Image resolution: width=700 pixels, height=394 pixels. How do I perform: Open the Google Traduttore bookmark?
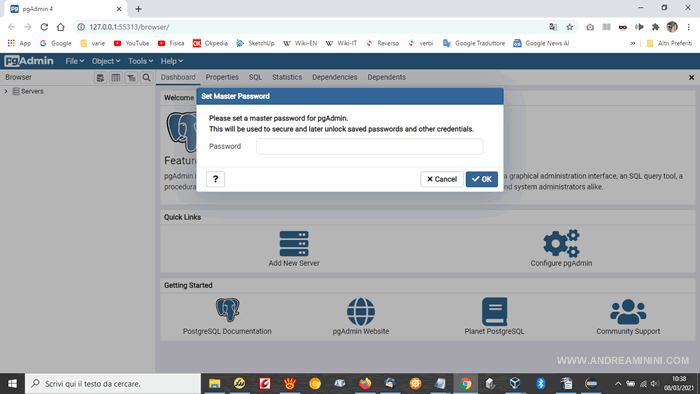(x=474, y=43)
